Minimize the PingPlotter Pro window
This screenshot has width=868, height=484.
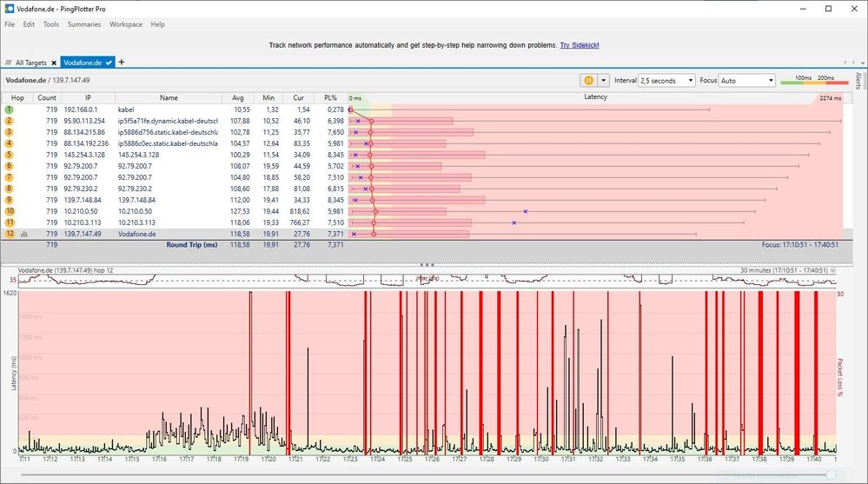(803, 9)
